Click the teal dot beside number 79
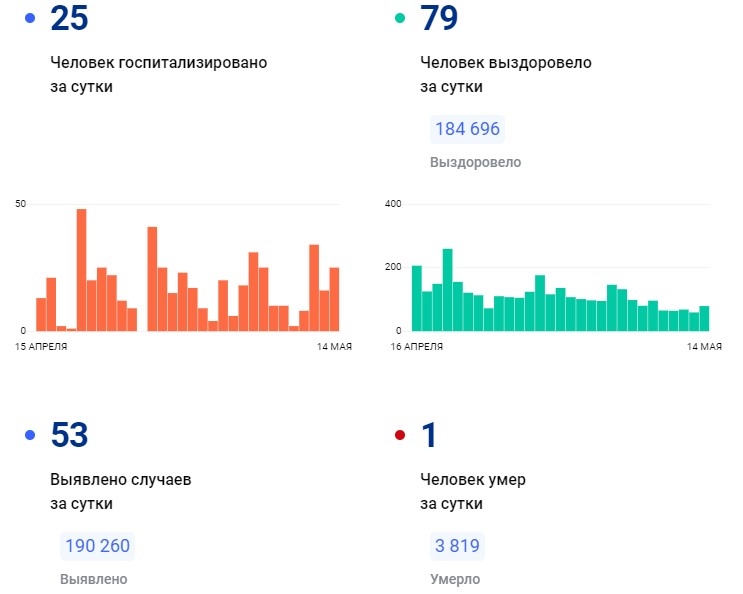The image size is (743, 594). (x=400, y=18)
